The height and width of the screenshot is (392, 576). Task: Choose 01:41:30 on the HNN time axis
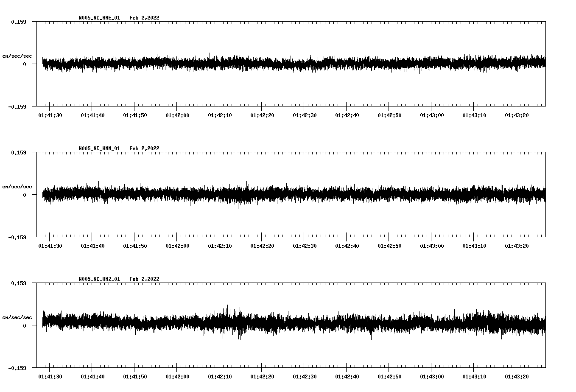tap(50, 246)
